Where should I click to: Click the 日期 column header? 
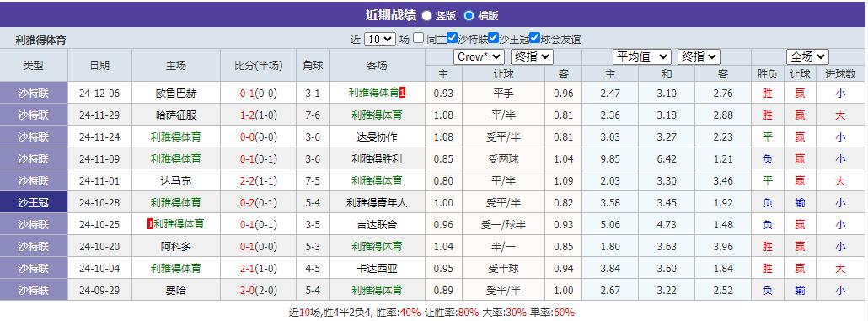coord(99,66)
